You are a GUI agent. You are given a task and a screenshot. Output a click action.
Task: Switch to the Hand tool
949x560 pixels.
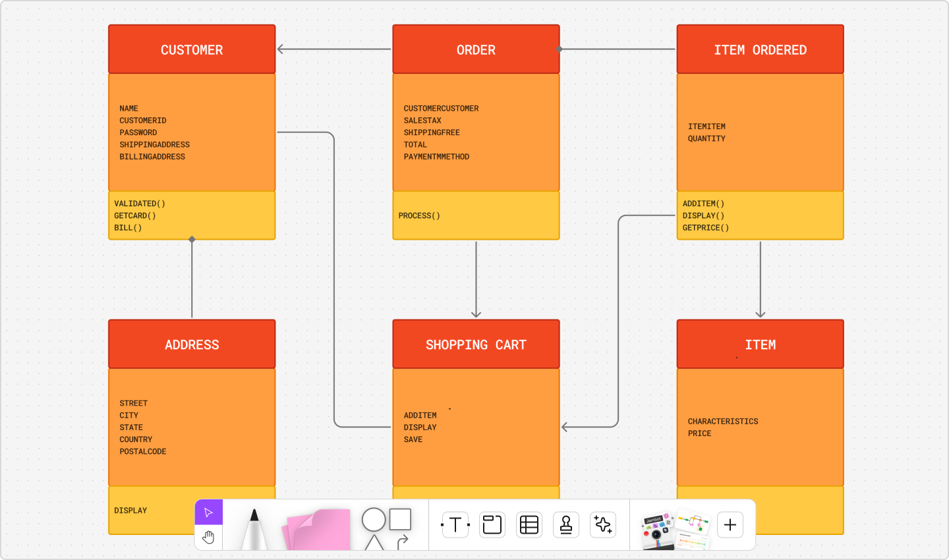click(208, 537)
